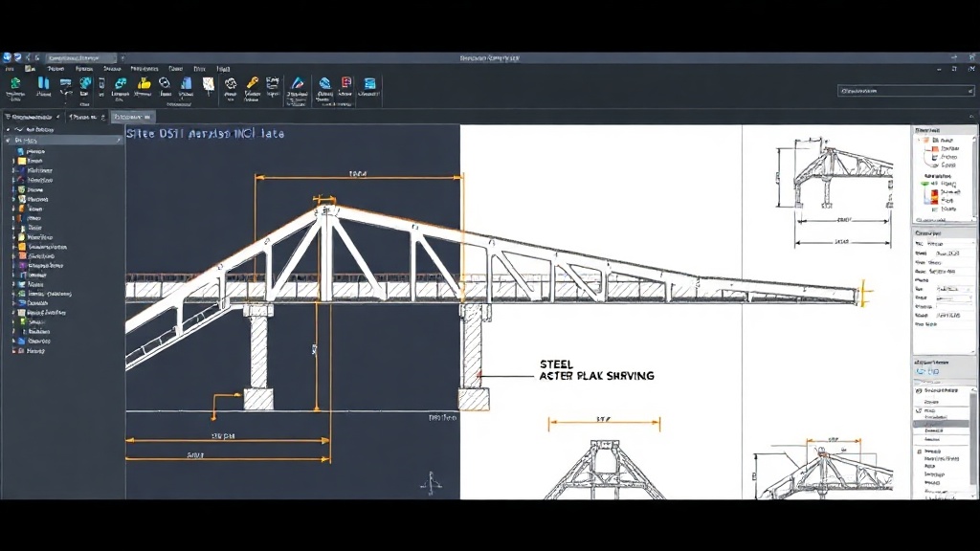Click the back arrow in title bar
Image resolution: width=980 pixels, height=551 pixels.
point(28,57)
